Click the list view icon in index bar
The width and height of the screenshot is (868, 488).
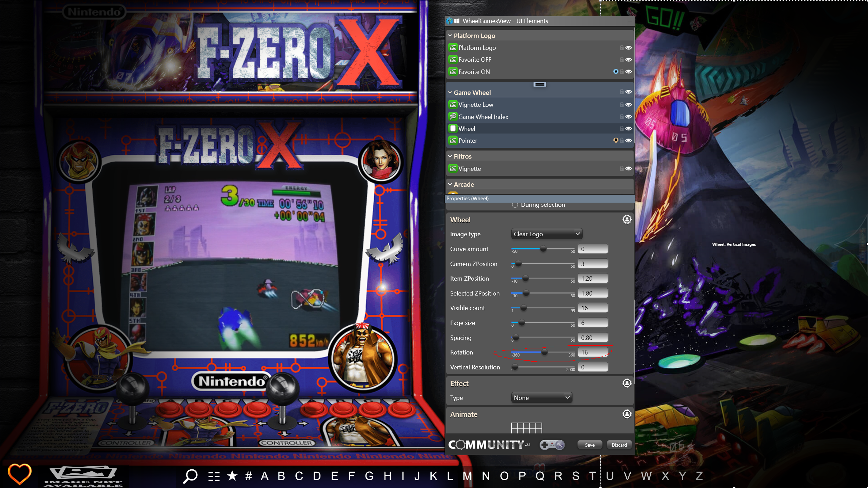(214, 476)
